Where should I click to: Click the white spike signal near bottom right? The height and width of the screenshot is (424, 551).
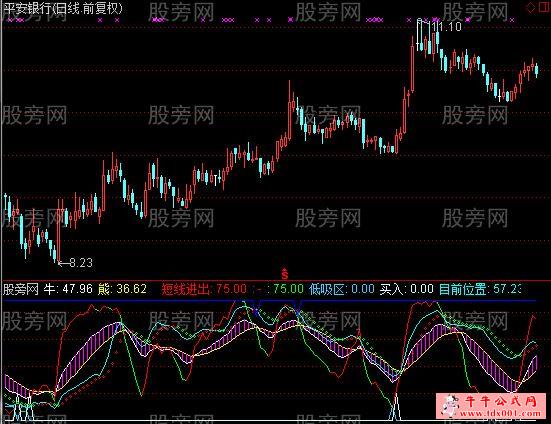tap(396, 407)
